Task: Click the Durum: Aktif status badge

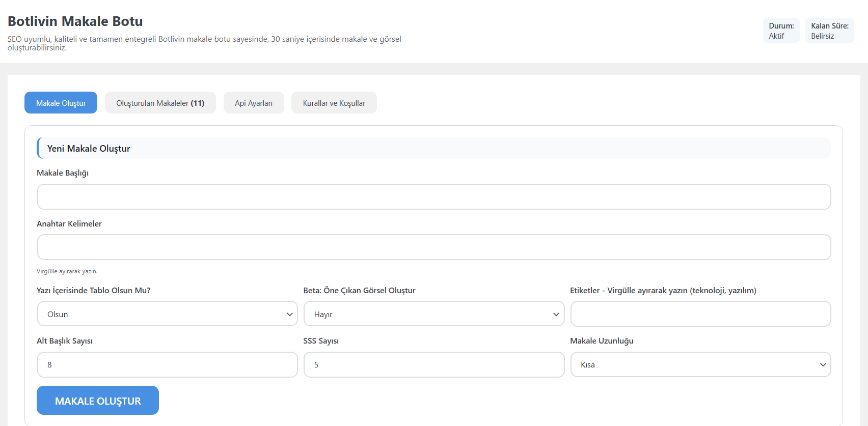Action: [x=781, y=31]
